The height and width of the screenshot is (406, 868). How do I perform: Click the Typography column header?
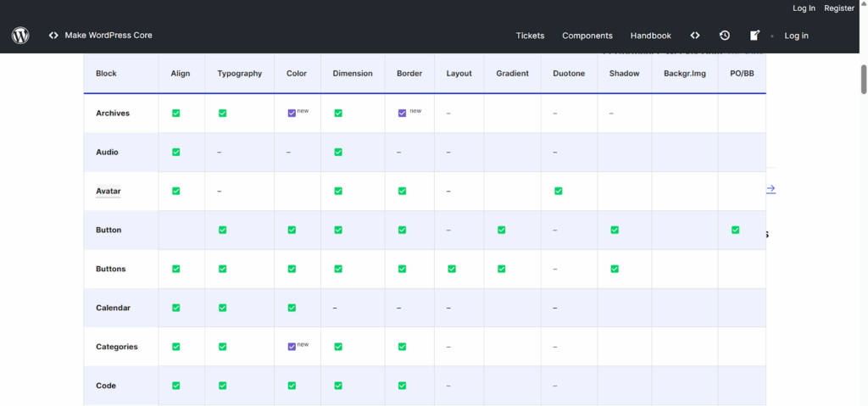click(240, 73)
